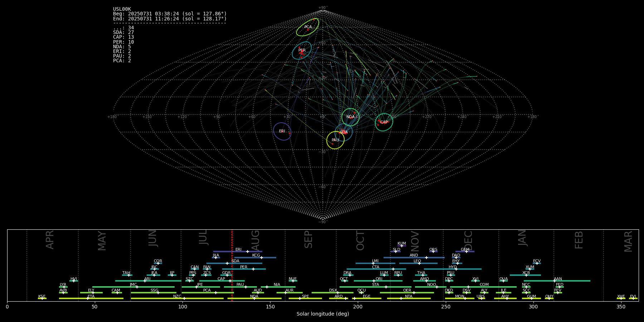Screen dimensions: 644x322
Task: Click the EVI shower label in timeline
Action: tap(633, 297)
